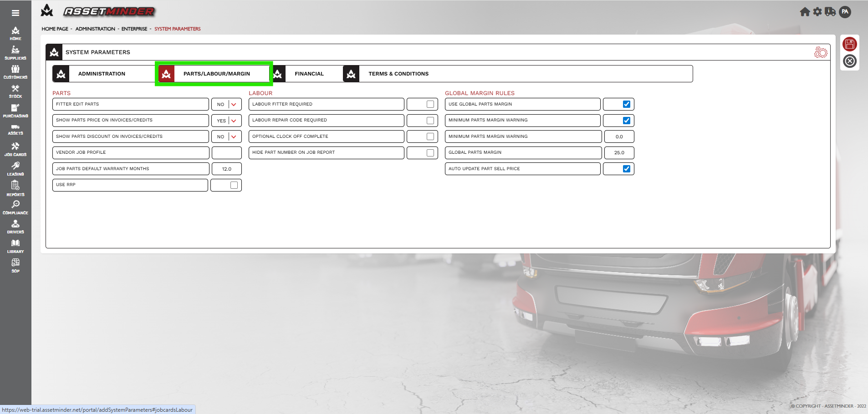868x414 pixels.
Task: Open Show Parts Price on Invoices dropdown
Action: click(234, 121)
